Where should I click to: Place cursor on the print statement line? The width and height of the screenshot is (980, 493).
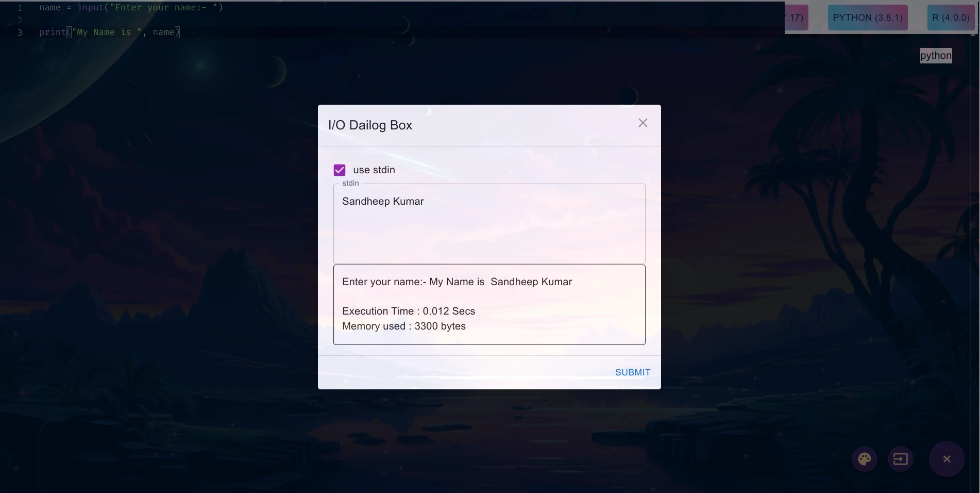(x=109, y=32)
